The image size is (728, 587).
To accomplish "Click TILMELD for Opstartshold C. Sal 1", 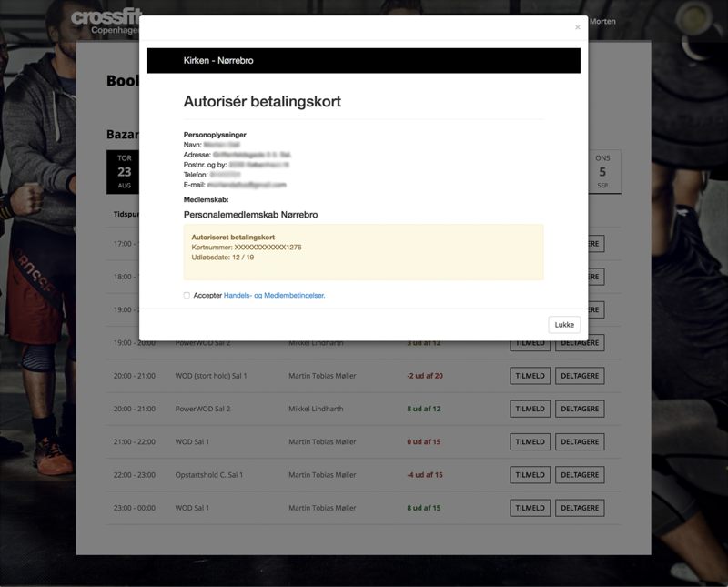I will click(530, 475).
